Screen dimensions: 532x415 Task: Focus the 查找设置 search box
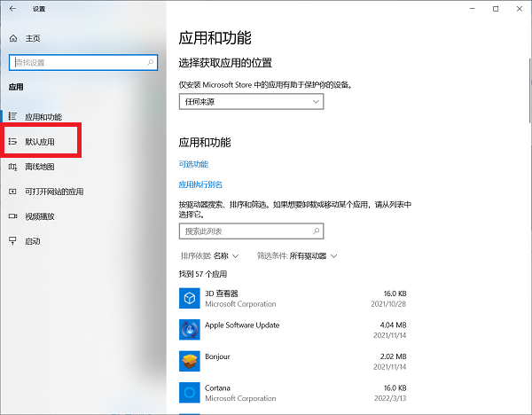83,62
